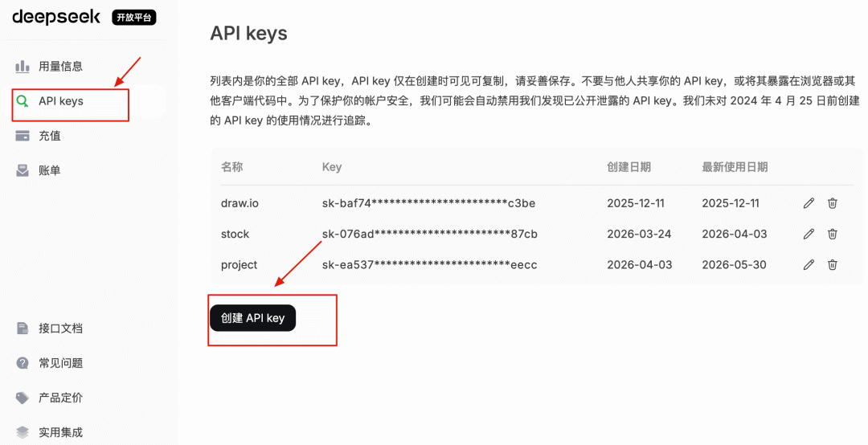Screen dimensions: 868x445
Task: Click the 用量信息 bar chart icon
Action: (x=23, y=67)
